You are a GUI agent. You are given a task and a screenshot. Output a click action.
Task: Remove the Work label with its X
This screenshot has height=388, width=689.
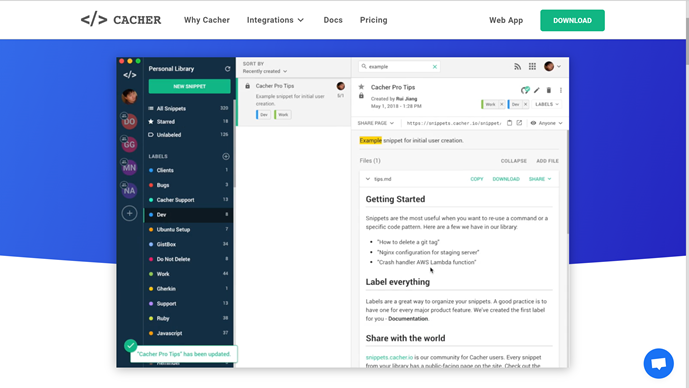pyautogui.click(x=501, y=104)
